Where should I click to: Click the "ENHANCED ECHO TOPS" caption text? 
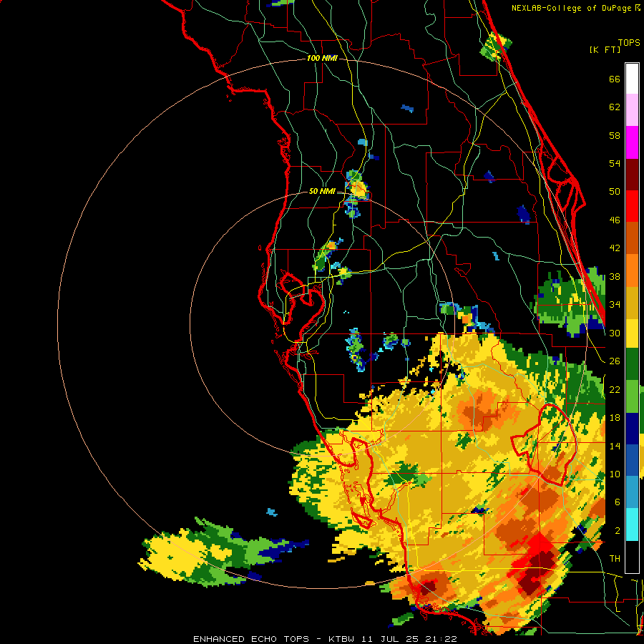(251, 639)
